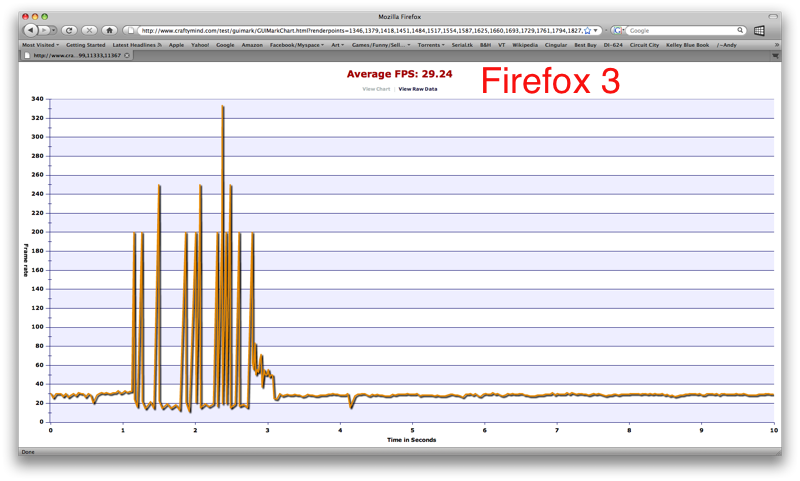This screenshot has height=481, width=800.
Task: Open the Most Visited bookmarks folder
Action: pyautogui.click(x=40, y=45)
